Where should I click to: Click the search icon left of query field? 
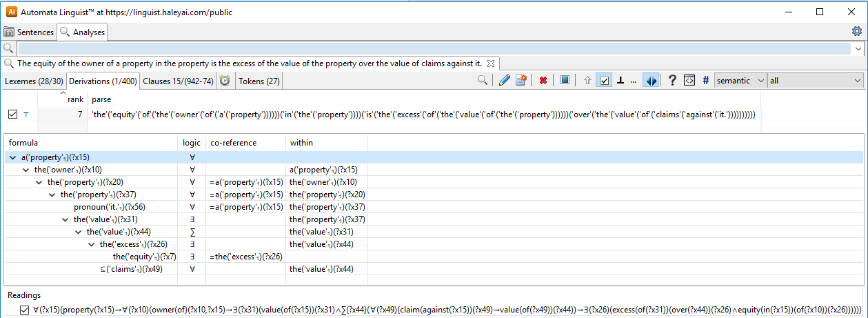point(8,49)
